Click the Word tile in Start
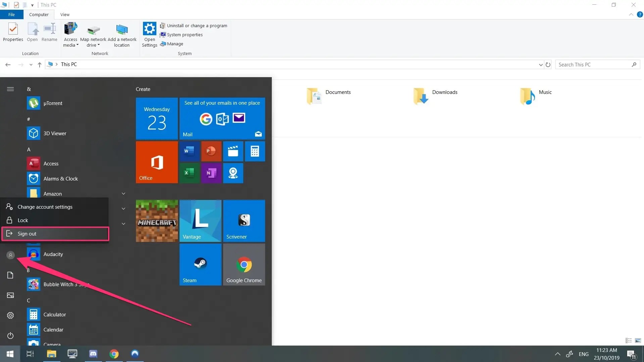 tap(189, 151)
